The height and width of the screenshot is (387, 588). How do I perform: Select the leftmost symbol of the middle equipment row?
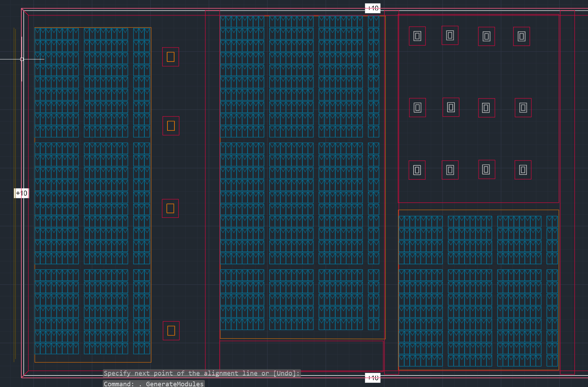tap(417, 108)
